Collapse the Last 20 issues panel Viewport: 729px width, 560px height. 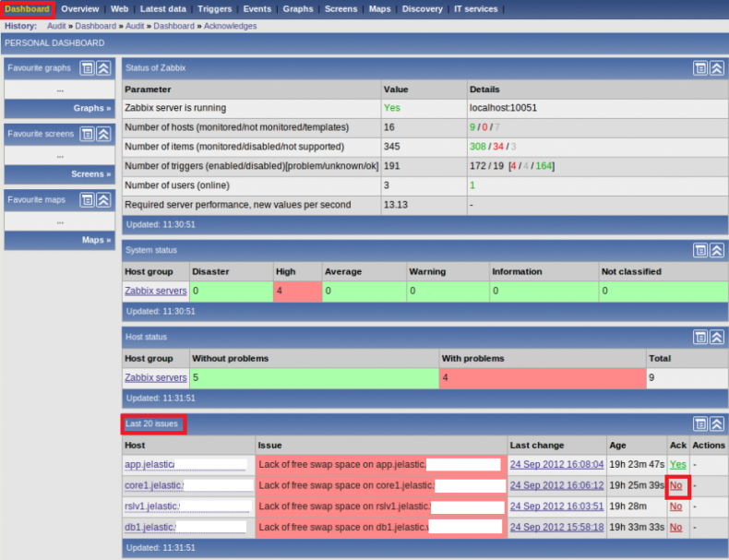tap(717, 424)
